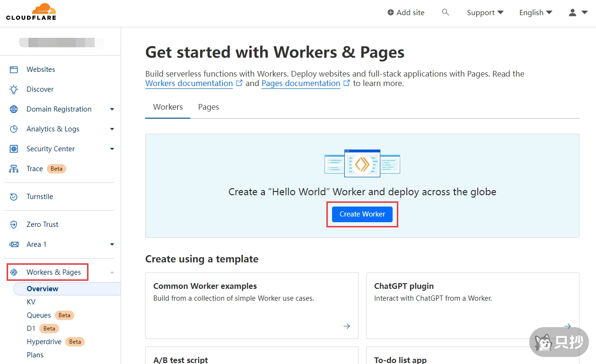Open the user account menu
596x364 pixels.
578,13
